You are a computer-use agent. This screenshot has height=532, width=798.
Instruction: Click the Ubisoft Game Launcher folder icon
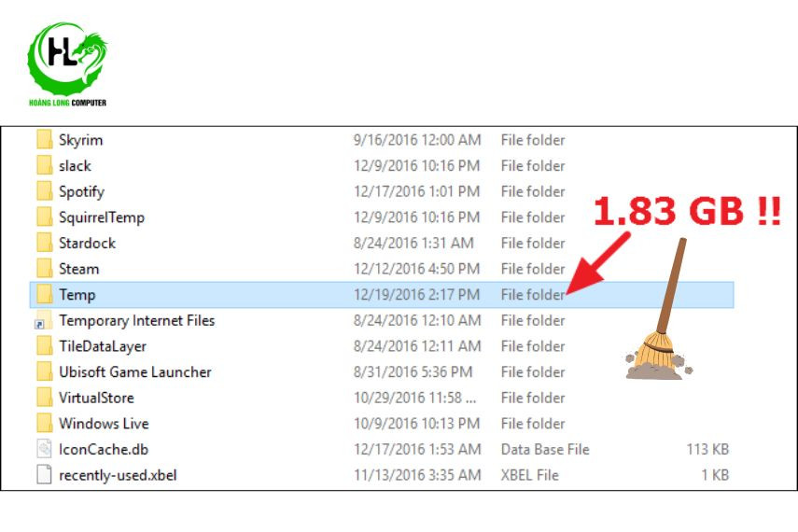[x=44, y=371]
